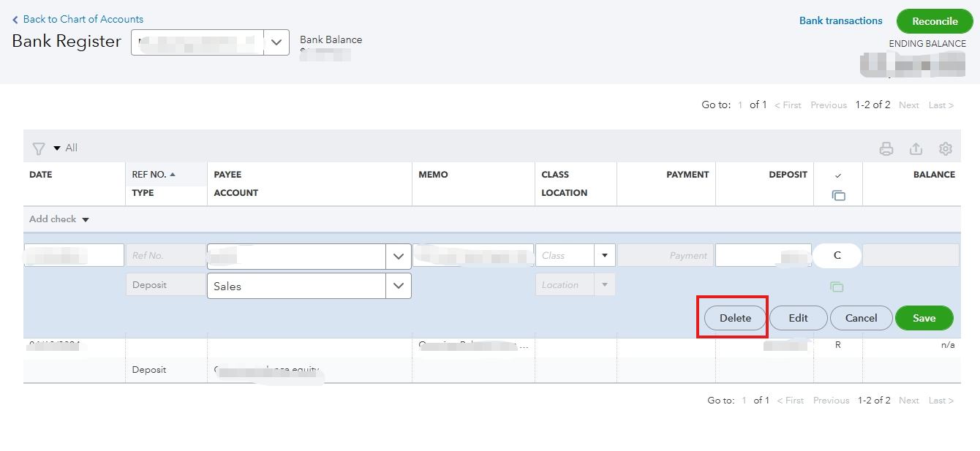This screenshot has height=451, width=980.
Task: Click the green Reconcile button
Action: pyautogui.click(x=934, y=21)
